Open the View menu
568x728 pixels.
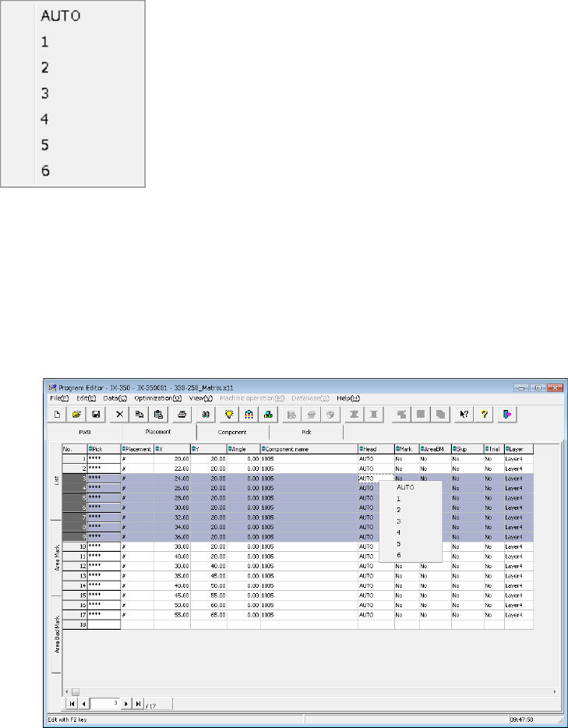click(x=201, y=398)
